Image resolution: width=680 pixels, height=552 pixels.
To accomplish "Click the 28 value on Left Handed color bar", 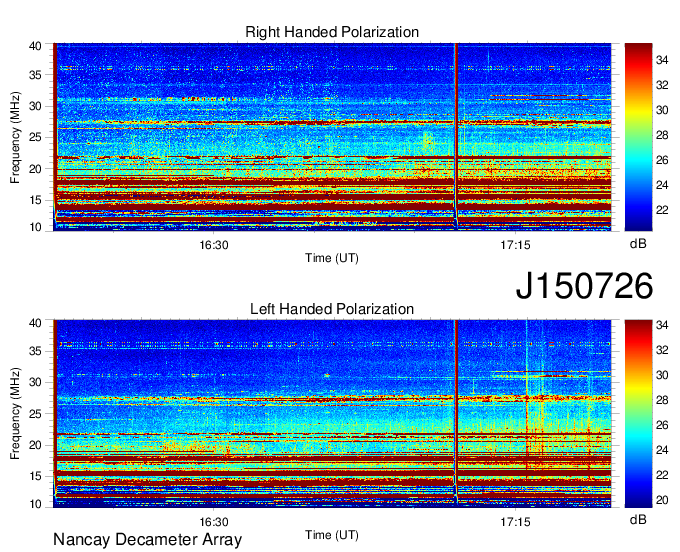I will 662,400.
